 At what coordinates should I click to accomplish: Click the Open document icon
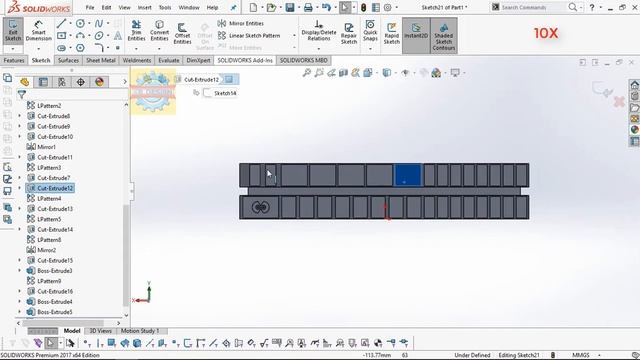pyautogui.click(x=271, y=7)
